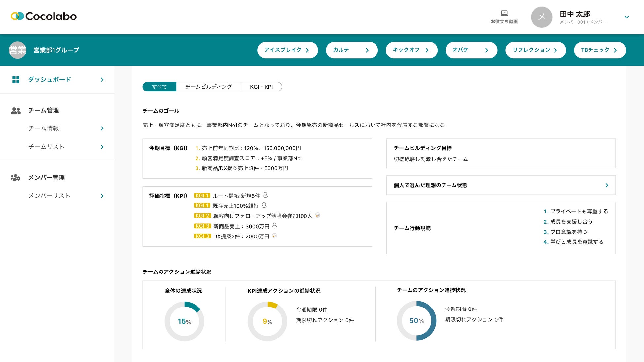Open the リフレクション button
This screenshot has height=362, width=644.
click(535, 50)
